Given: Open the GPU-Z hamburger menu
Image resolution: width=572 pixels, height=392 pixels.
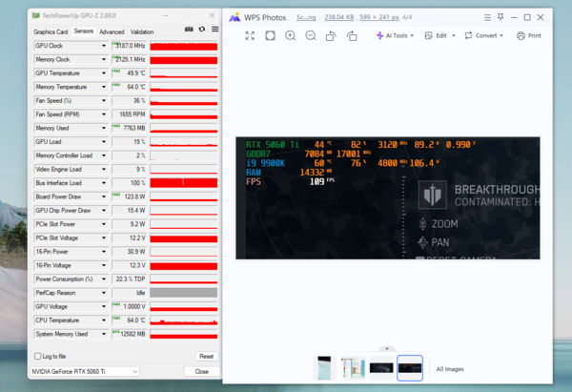Looking at the screenshot, I should (x=214, y=30).
